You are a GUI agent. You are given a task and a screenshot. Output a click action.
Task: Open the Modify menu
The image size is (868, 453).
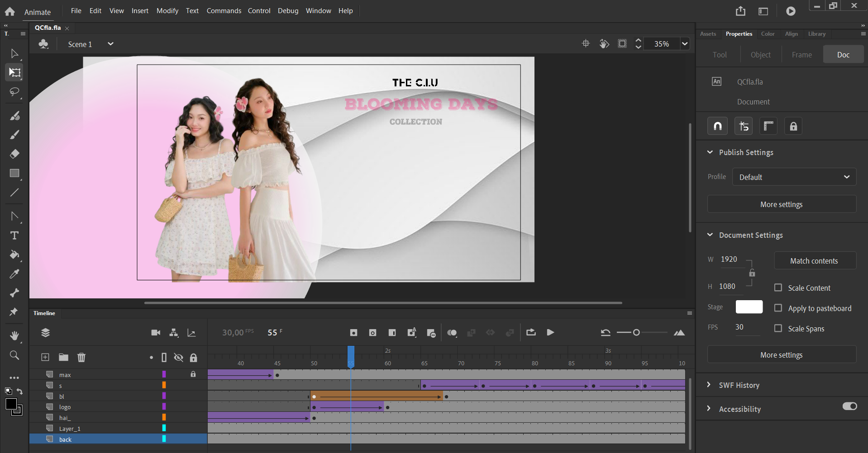[167, 10]
